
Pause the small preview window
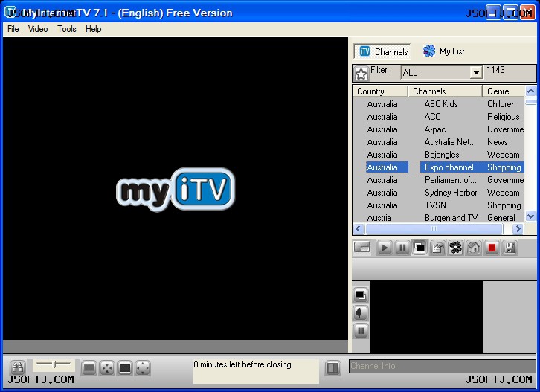coord(361,331)
